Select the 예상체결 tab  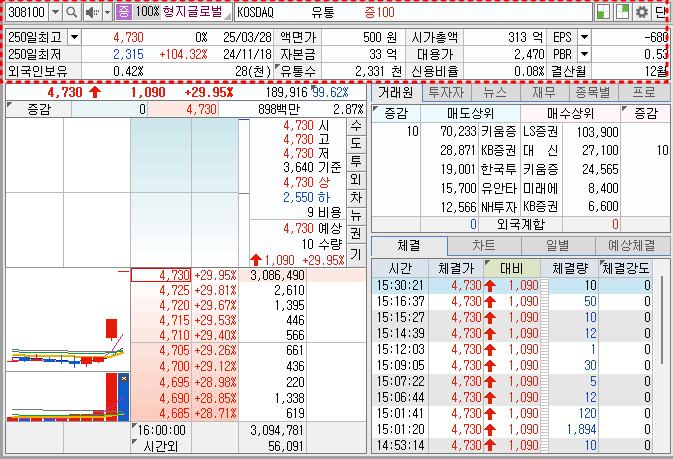click(x=632, y=246)
